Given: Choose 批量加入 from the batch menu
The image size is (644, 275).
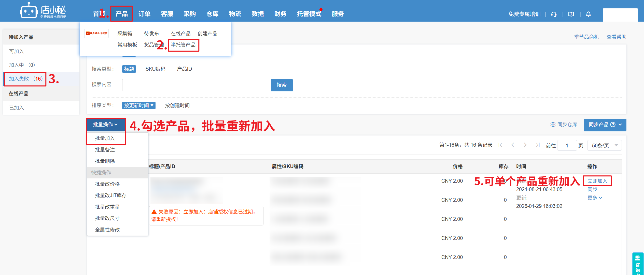Looking at the screenshot, I should [x=105, y=138].
